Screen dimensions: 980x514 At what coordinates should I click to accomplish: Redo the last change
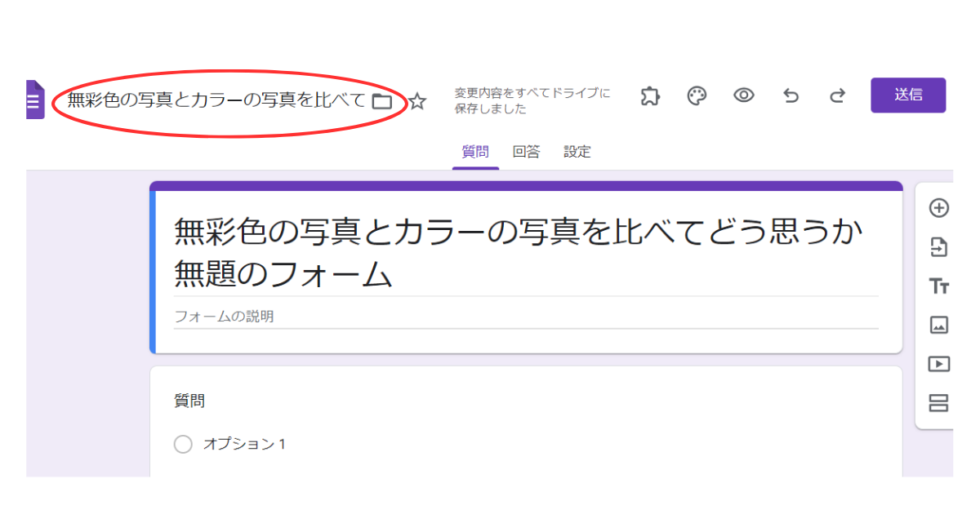836,95
